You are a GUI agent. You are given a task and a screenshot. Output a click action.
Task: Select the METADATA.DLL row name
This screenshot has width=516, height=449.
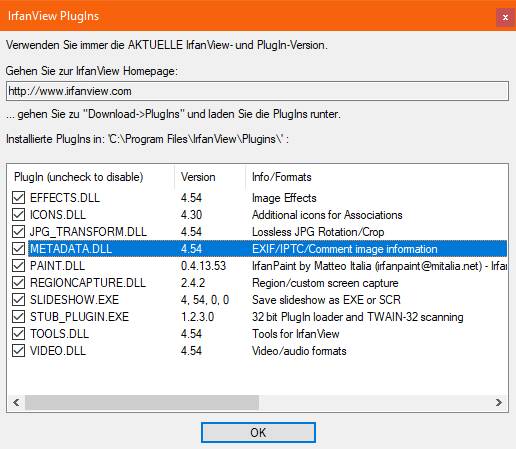point(71,249)
